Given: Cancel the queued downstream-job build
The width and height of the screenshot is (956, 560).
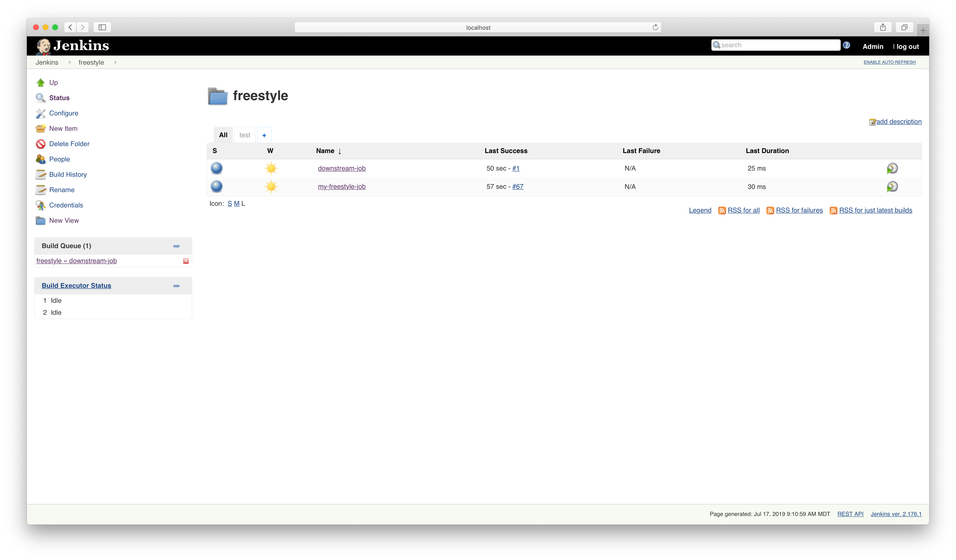Looking at the screenshot, I should pos(186,261).
